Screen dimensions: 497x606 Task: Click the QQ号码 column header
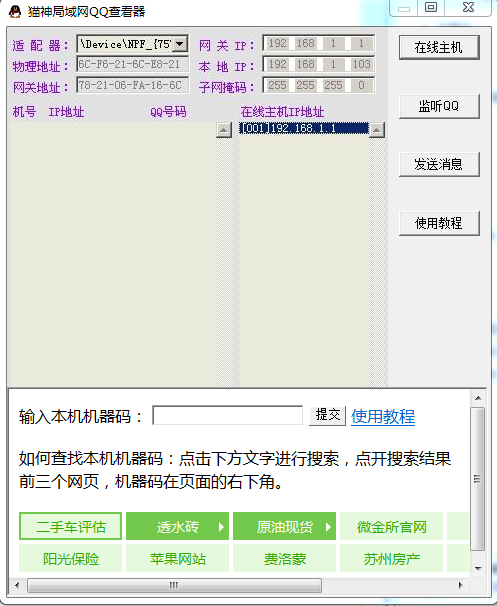click(x=168, y=112)
